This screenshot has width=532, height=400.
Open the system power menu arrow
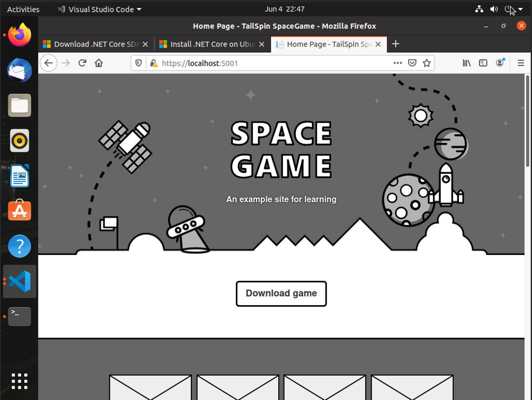pyautogui.click(x=520, y=9)
